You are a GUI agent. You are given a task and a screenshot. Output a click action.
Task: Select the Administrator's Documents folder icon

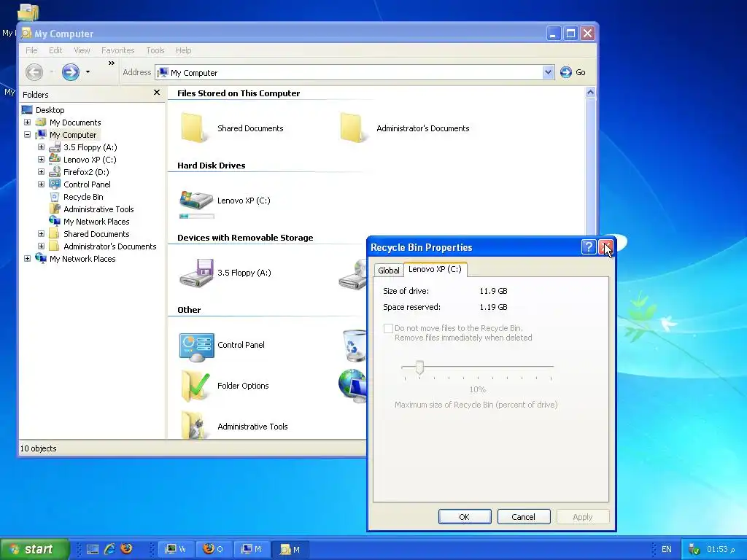353,128
